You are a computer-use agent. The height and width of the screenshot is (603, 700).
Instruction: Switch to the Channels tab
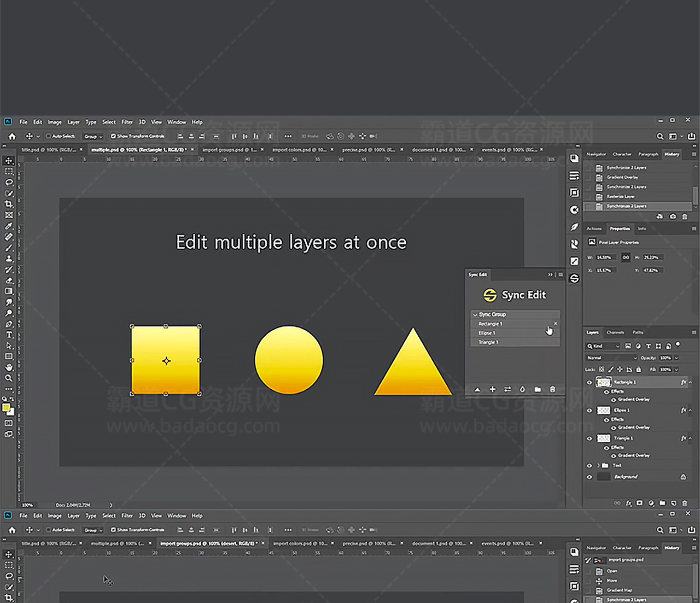615,332
